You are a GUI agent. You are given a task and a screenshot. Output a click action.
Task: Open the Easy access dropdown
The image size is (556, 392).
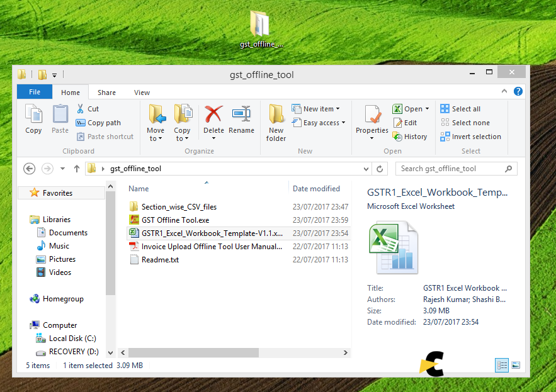point(319,123)
